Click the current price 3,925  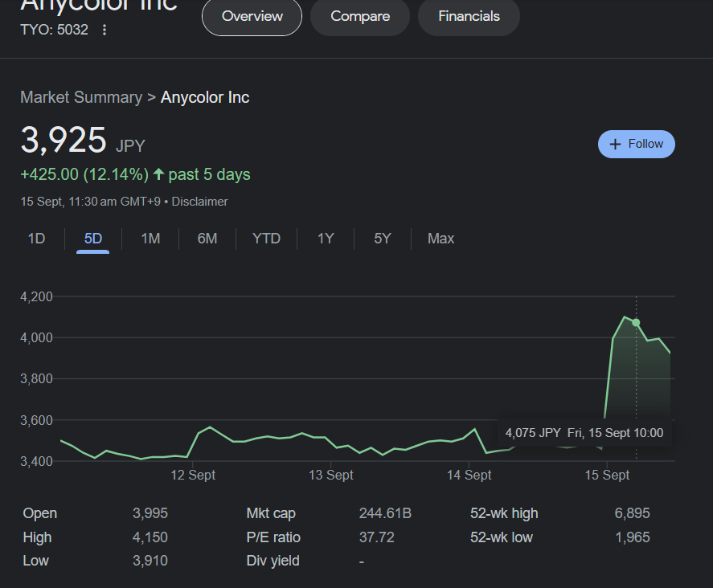point(64,140)
